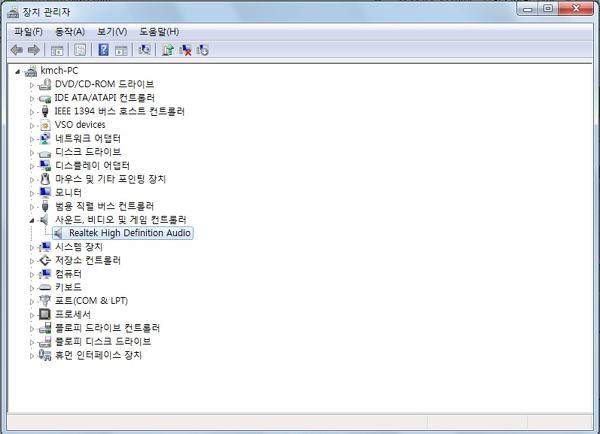Expand the 저장소 컨트롤러 node arrow
Image resolution: width=600 pixels, height=434 pixels.
click(x=32, y=261)
